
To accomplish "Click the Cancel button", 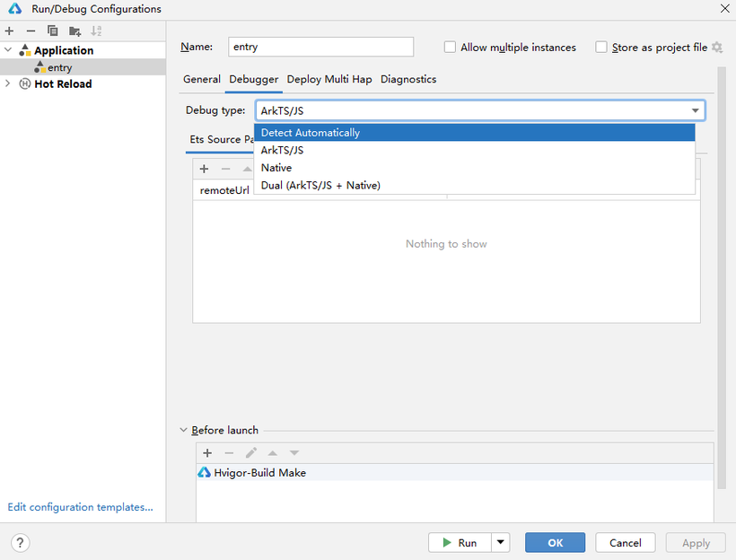I will click(x=626, y=543).
